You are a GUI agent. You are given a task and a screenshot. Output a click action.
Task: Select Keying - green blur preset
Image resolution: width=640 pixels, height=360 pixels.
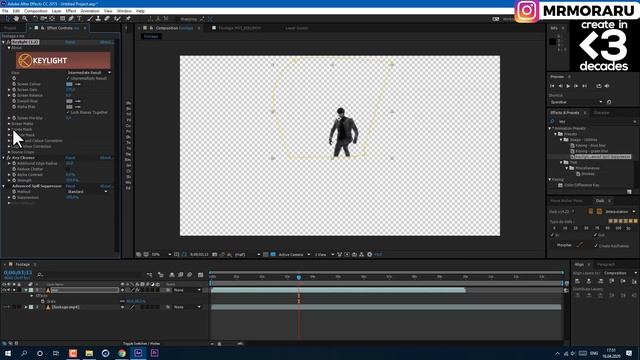point(591,151)
